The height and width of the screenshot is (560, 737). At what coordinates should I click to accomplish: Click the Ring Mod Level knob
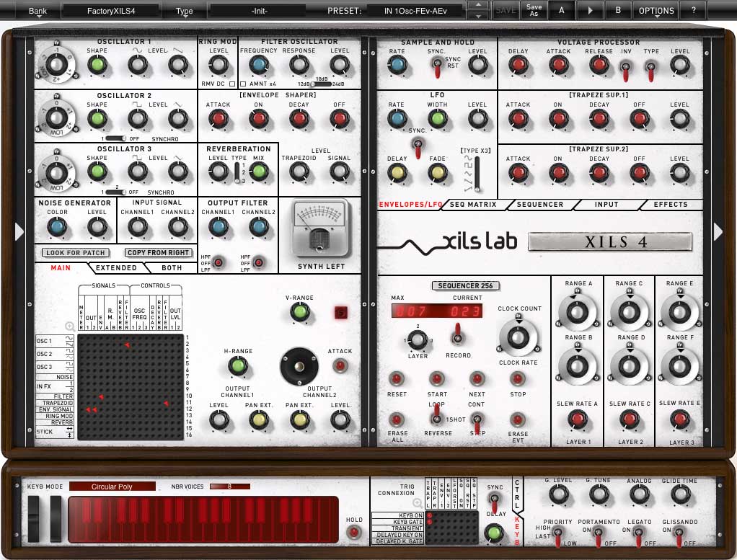pos(218,65)
